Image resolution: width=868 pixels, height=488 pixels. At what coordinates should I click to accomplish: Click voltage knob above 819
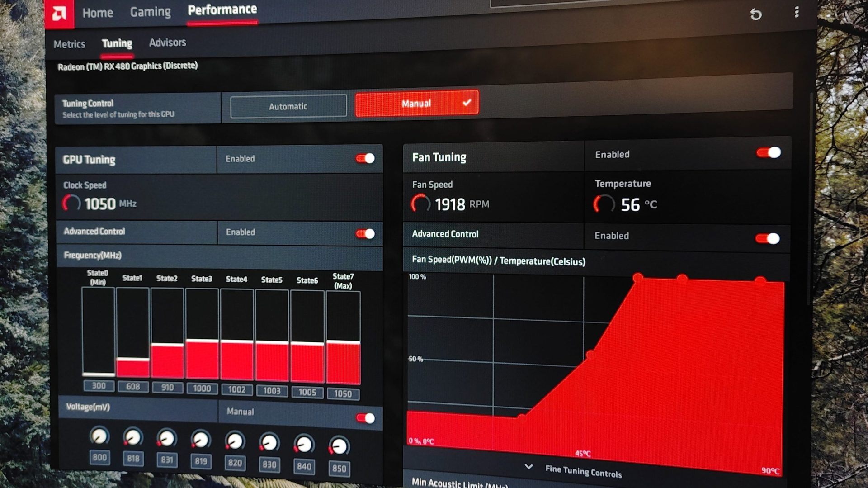pyautogui.click(x=201, y=440)
